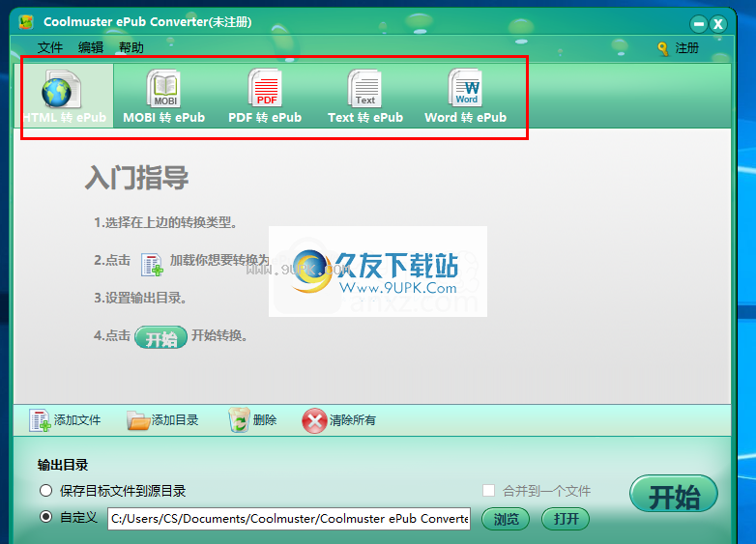This screenshot has height=544, width=756.
Task: Click the 添加目录 folder icon
Action: (x=138, y=420)
